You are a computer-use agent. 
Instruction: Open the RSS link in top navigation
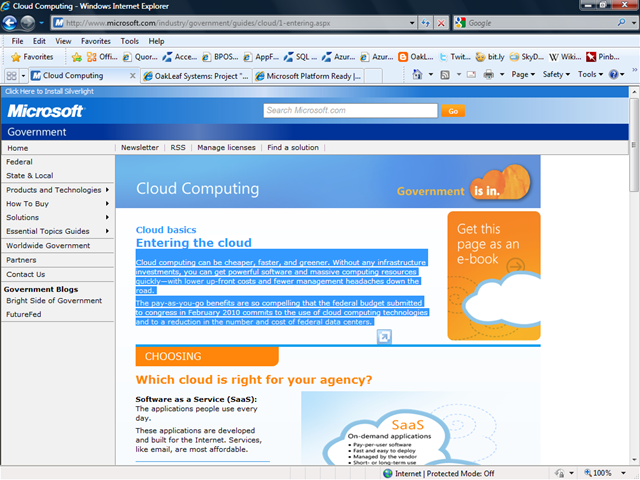click(178, 147)
